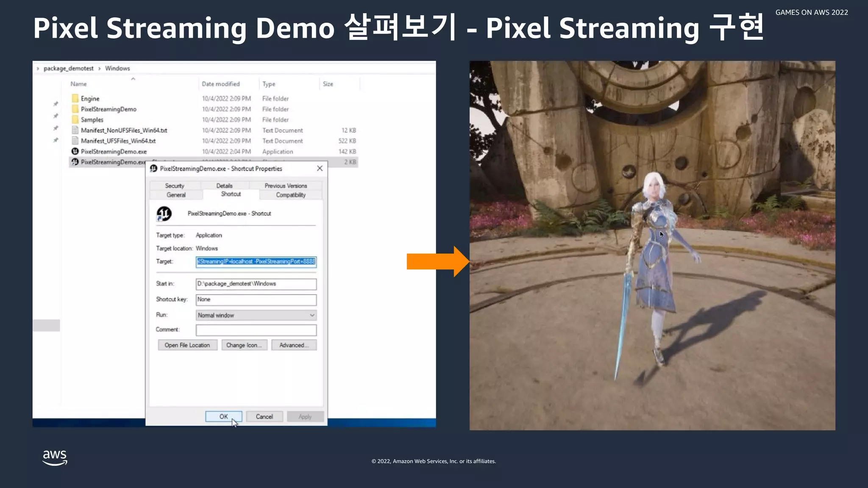Click the Unreal icon in the dialog title bar

click(x=153, y=169)
